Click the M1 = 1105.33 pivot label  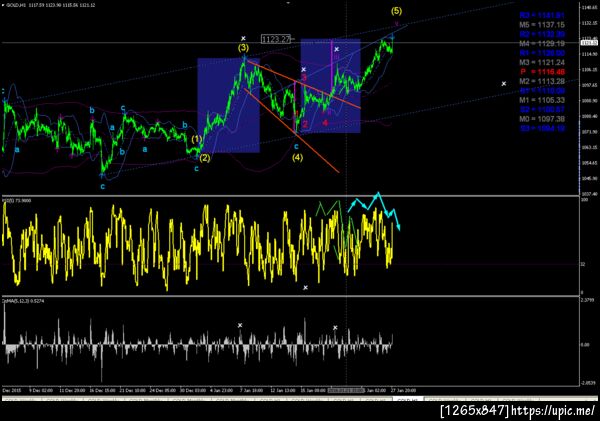pos(542,100)
